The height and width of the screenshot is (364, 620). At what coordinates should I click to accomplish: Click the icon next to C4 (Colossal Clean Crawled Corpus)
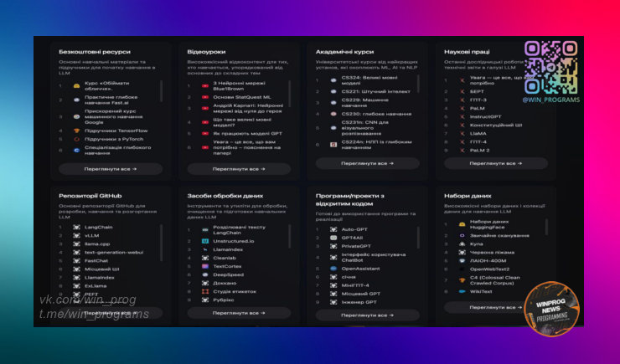click(x=462, y=280)
